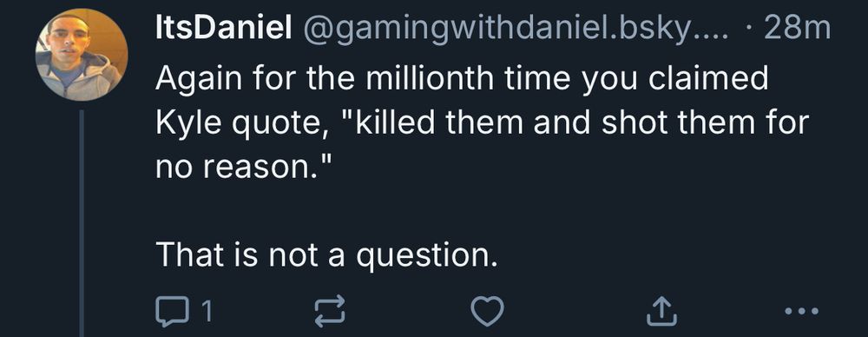Click the text "no reason." in the post
This screenshot has width=868, height=337.
pos(243,166)
